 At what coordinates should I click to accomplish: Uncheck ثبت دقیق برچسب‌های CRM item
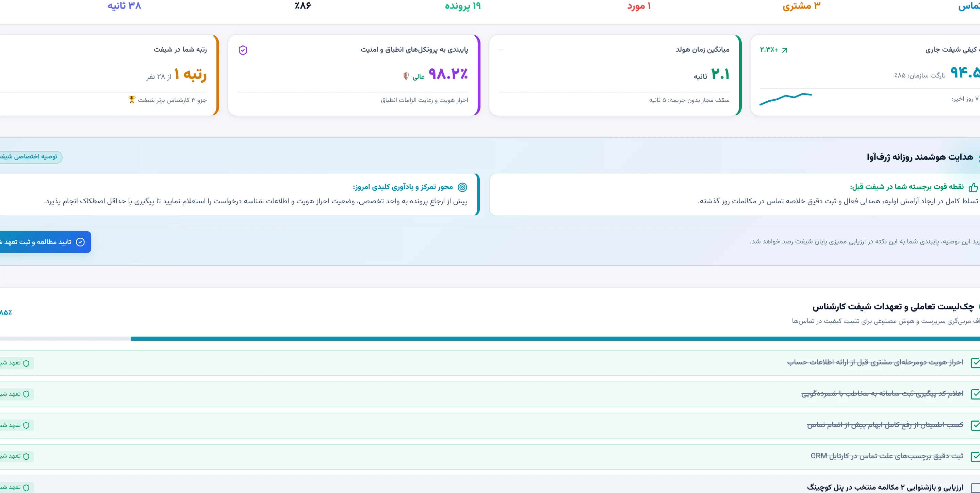(975, 457)
